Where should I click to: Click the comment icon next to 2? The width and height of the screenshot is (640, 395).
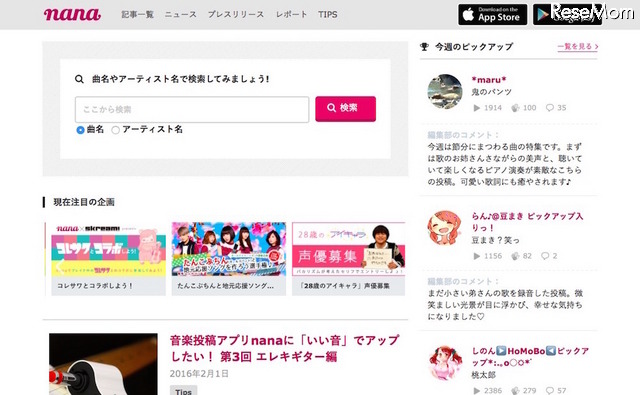[x=545, y=256]
